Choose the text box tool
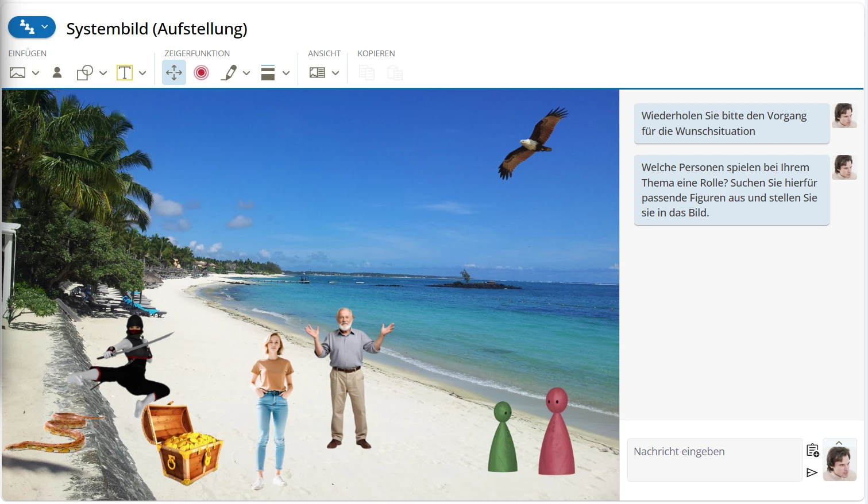Screen dimensions: 868x504 pyautogui.click(x=125, y=73)
